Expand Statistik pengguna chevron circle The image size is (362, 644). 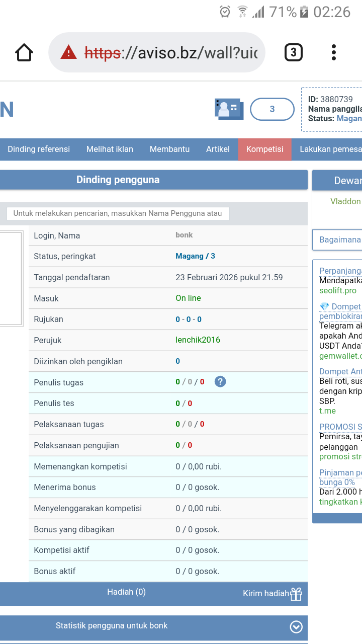pos(296,627)
